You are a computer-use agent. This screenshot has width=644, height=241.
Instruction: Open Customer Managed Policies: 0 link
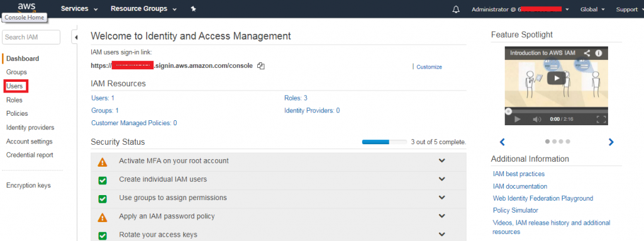[x=134, y=123]
